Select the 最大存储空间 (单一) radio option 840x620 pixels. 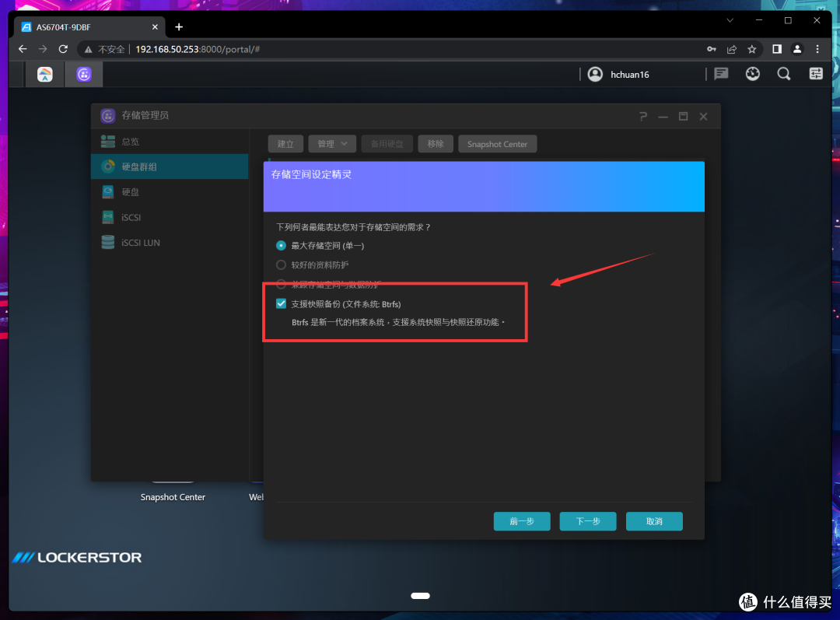click(x=282, y=245)
